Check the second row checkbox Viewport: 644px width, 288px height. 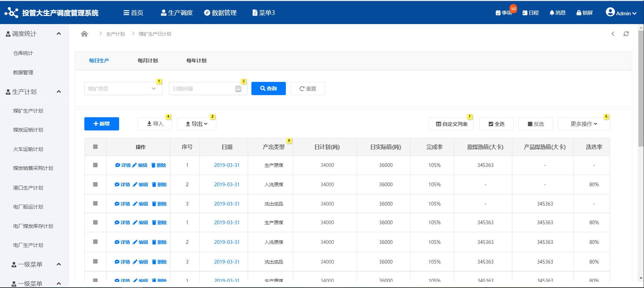tap(95, 185)
